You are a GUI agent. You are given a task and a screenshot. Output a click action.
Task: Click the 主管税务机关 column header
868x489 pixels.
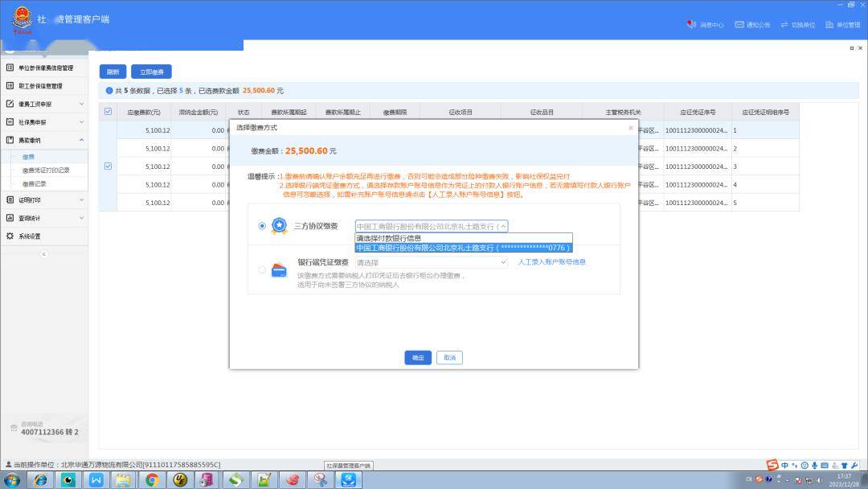623,112
